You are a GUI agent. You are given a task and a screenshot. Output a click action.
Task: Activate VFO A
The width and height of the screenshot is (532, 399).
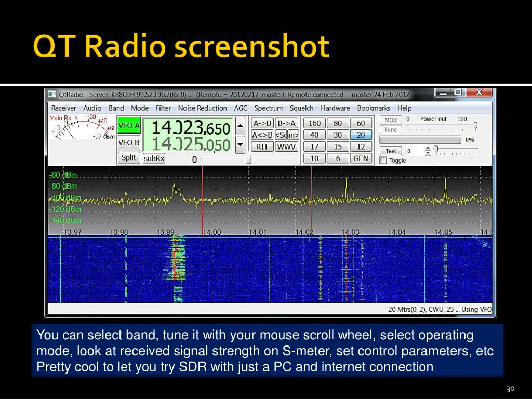point(129,126)
